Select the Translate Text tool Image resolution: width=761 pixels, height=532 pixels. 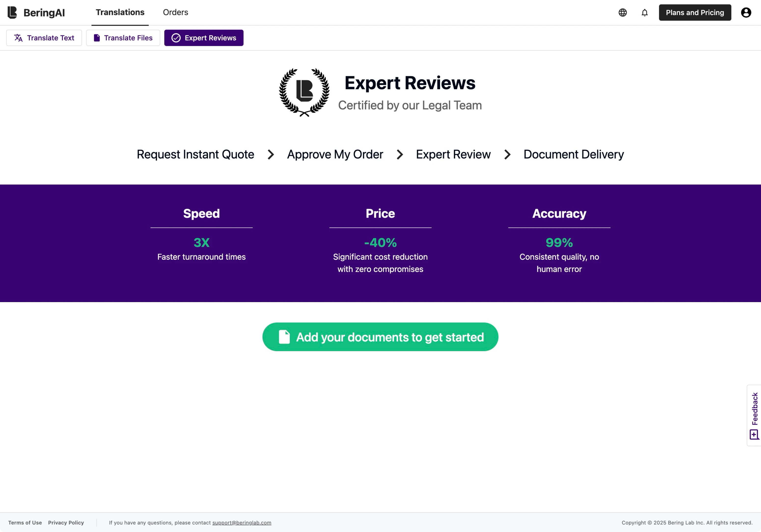pos(44,37)
